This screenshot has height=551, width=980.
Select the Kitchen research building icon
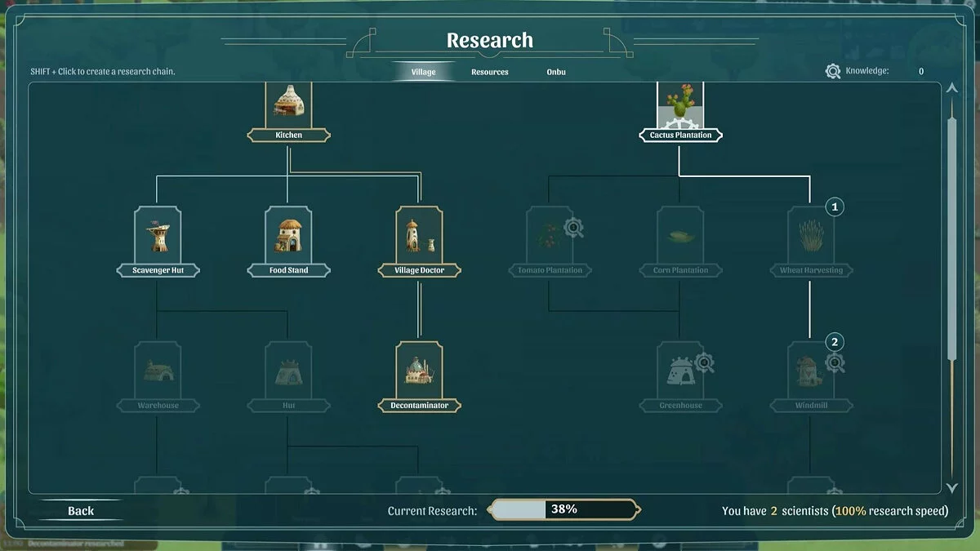pos(288,103)
